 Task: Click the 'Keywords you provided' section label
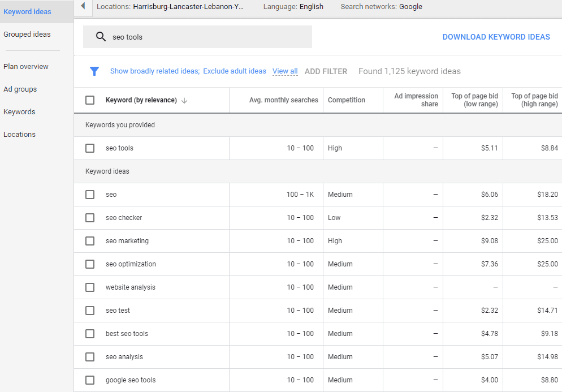(x=120, y=125)
